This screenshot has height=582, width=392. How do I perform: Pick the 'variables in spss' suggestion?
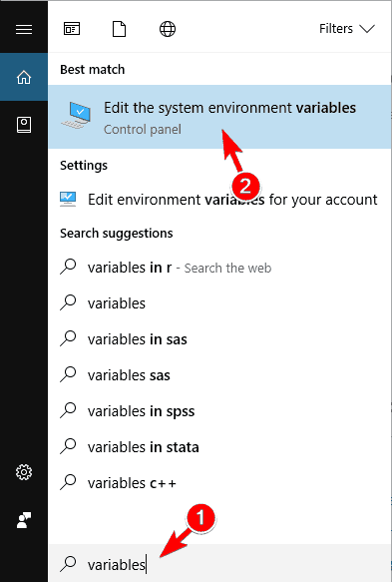(219, 411)
